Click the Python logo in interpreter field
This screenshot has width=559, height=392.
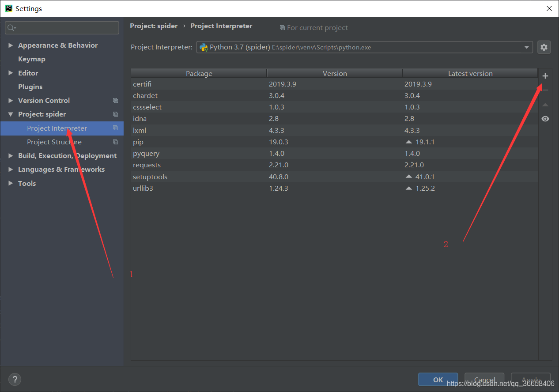[x=204, y=47]
